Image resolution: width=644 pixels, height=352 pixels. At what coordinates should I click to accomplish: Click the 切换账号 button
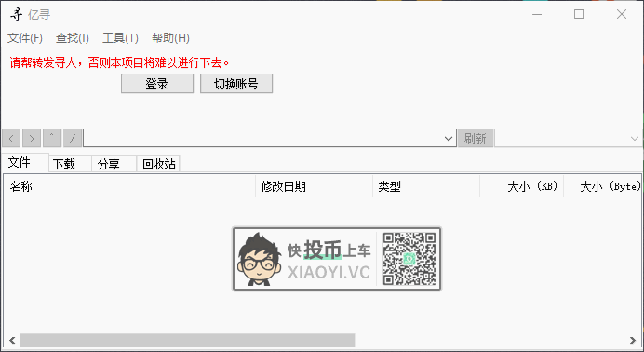coord(236,84)
